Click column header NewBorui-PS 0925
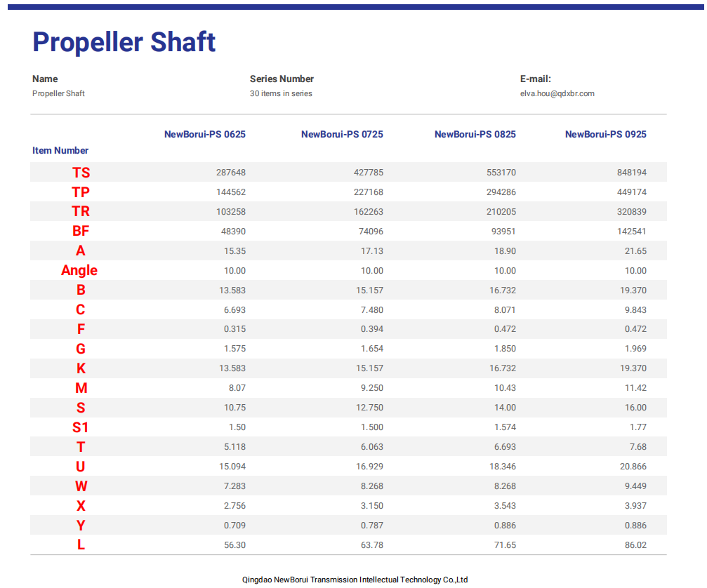Image resolution: width=707 pixels, height=588 pixels. point(606,134)
